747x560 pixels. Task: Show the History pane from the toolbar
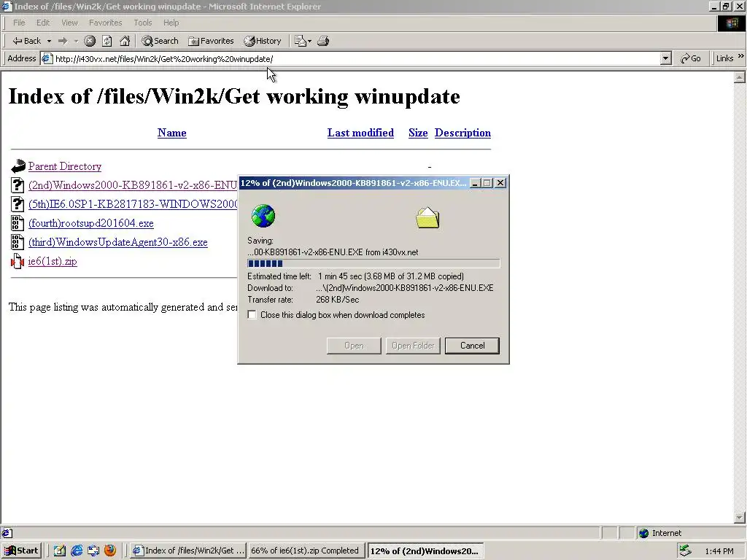pyautogui.click(x=263, y=41)
